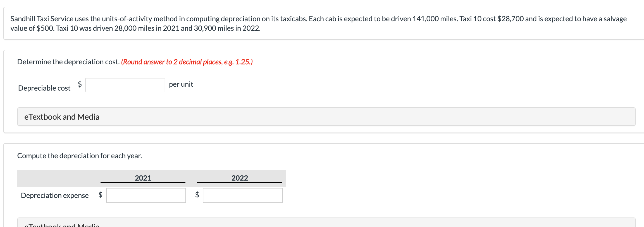Open the partially visible eTextbook link below
The image size is (644, 227).
click(62, 225)
